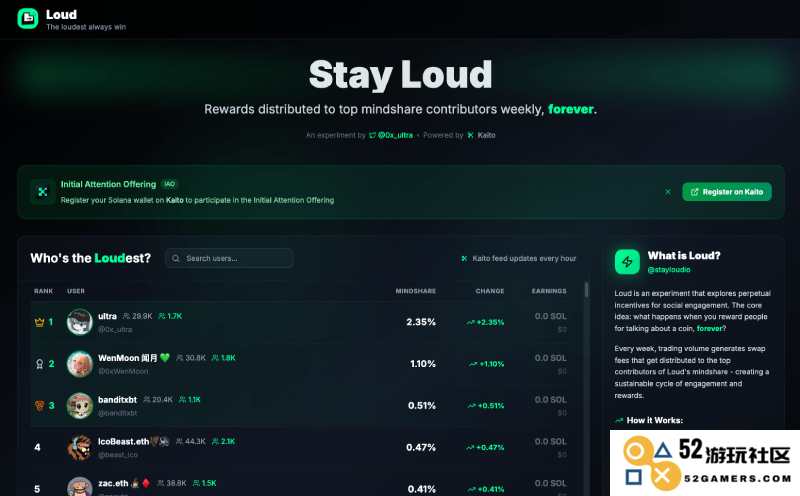Click zac.eth's 38.8K followers icon

pos(161,483)
